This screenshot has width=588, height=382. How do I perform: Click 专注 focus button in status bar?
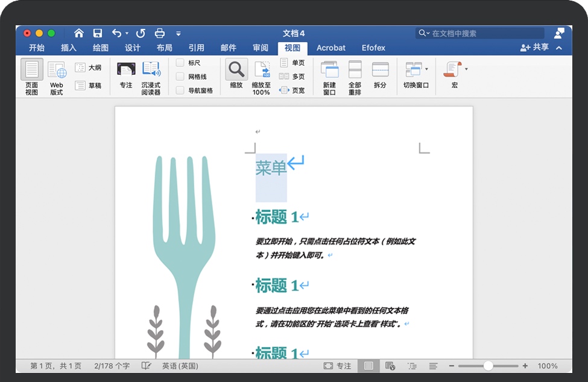338,366
